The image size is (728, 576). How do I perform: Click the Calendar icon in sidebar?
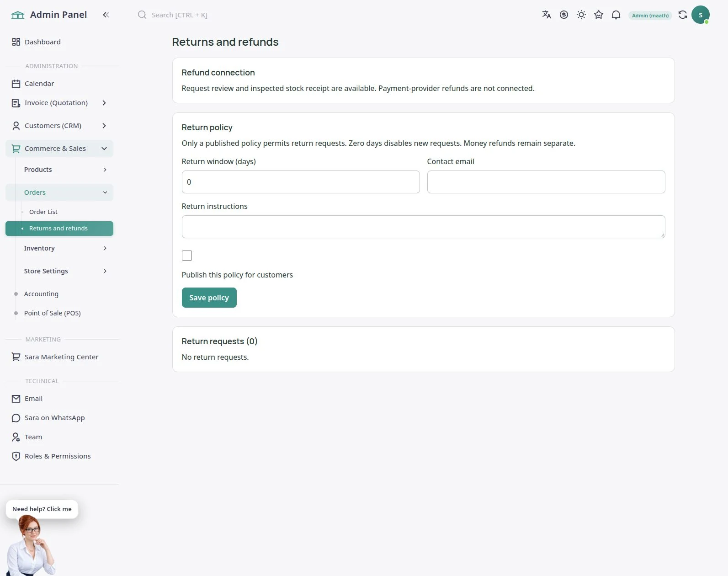[16, 84]
